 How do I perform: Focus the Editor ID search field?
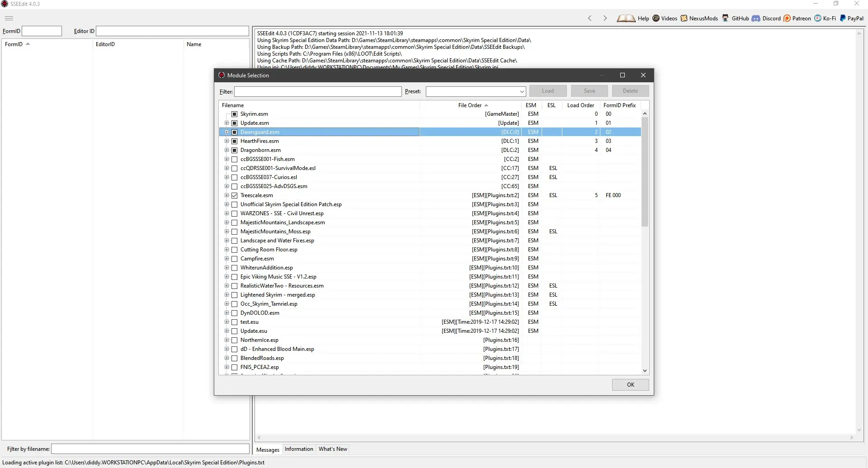172,31
